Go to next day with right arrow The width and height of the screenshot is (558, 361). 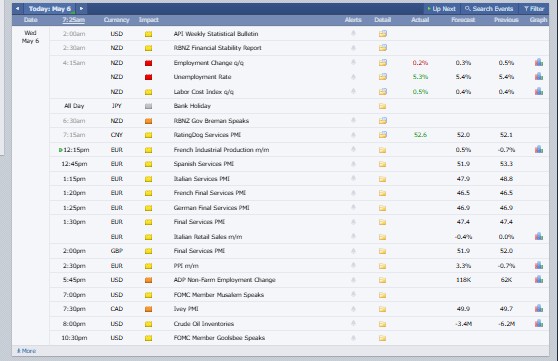[x=81, y=9]
